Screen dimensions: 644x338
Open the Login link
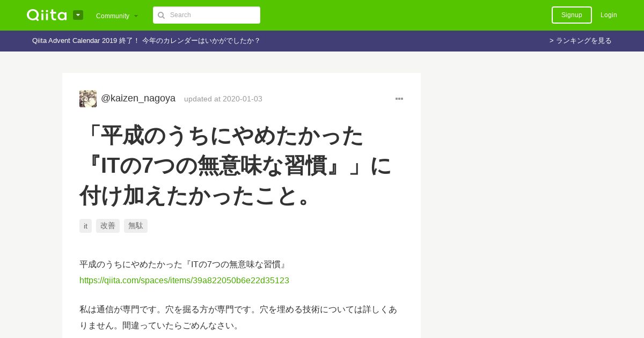click(609, 15)
